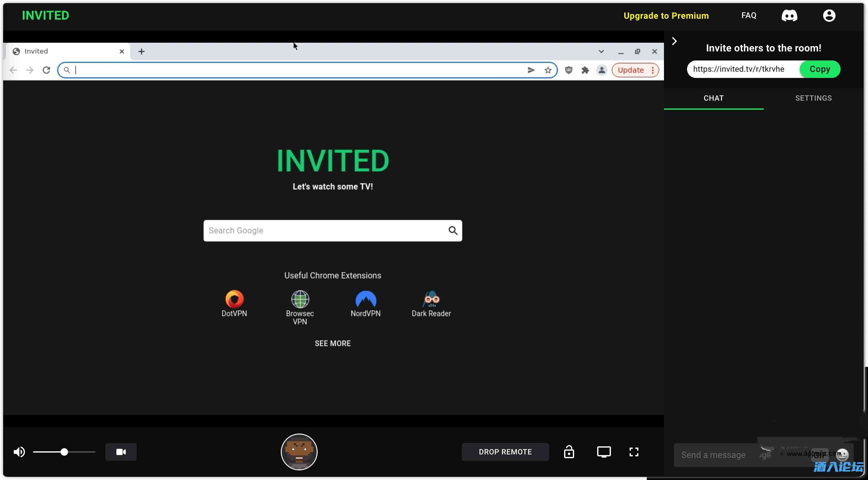Collapse the chat sidebar chevron
This screenshot has height=480, width=868.
(674, 41)
